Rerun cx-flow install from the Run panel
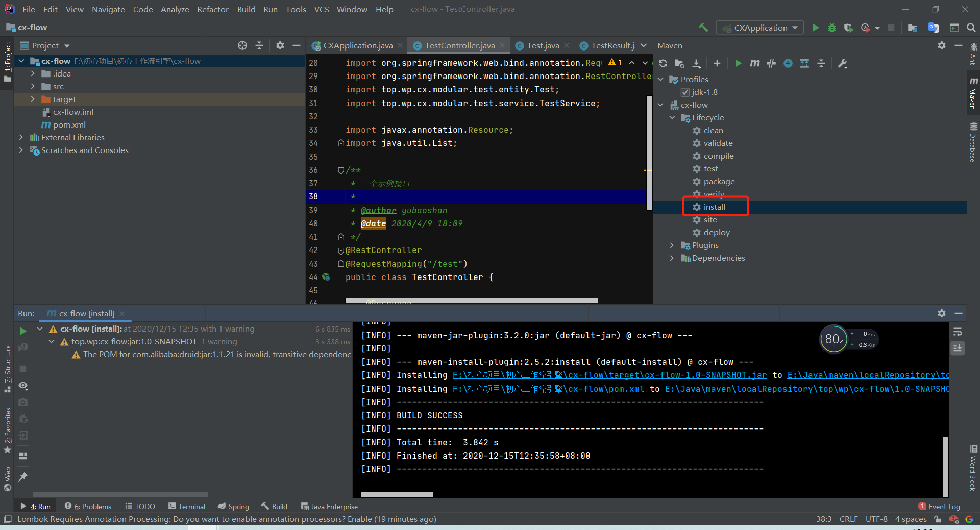This screenshot has width=980, height=530. [23, 331]
